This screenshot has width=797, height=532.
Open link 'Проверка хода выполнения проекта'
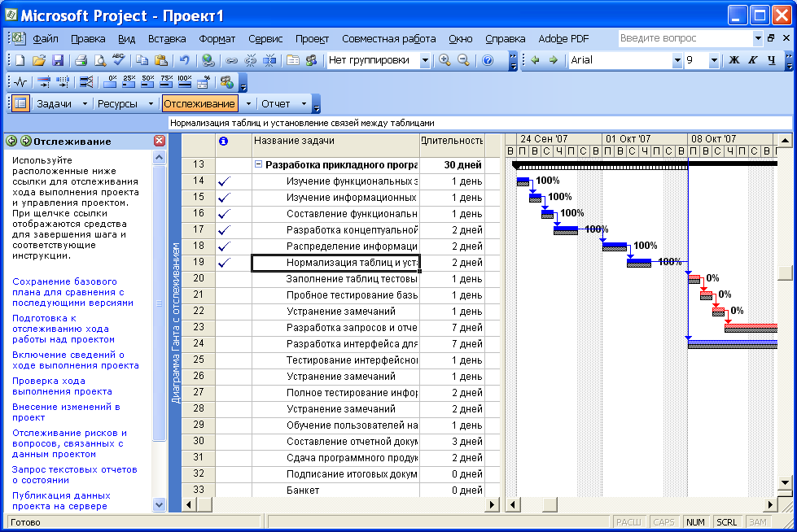(x=62, y=386)
